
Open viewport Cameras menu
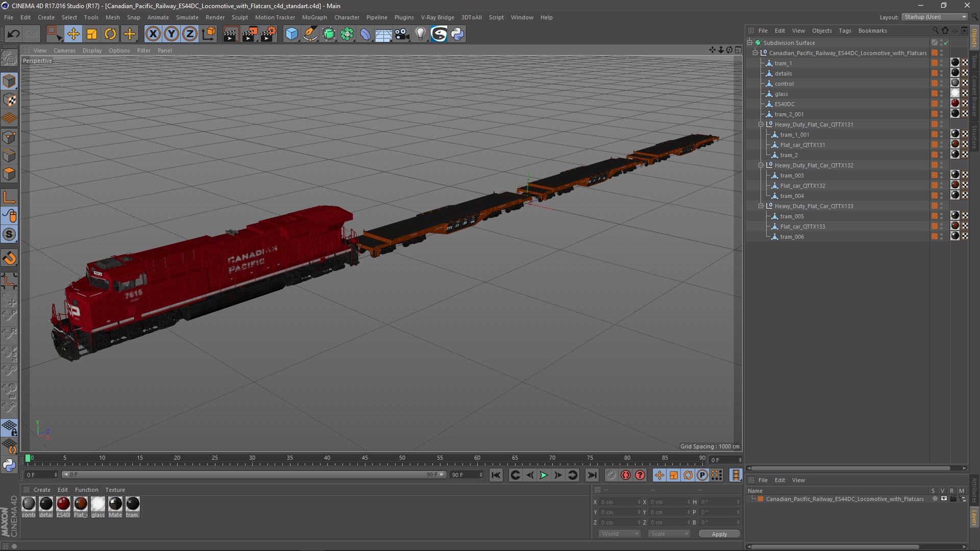pos(64,51)
